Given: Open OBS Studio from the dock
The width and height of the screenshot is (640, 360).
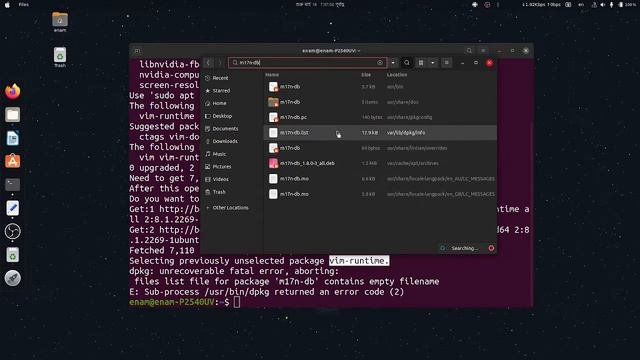Looking at the screenshot, I should click(x=13, y=231).
